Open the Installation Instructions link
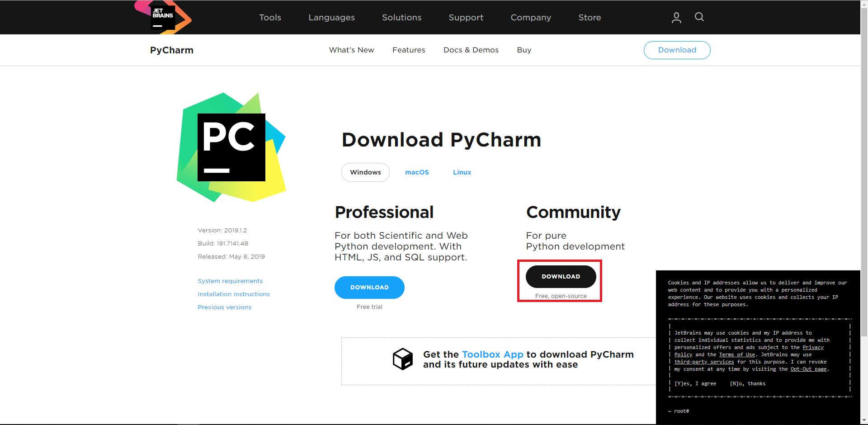This screenshot has height=425, width=868. coord(234,294)
